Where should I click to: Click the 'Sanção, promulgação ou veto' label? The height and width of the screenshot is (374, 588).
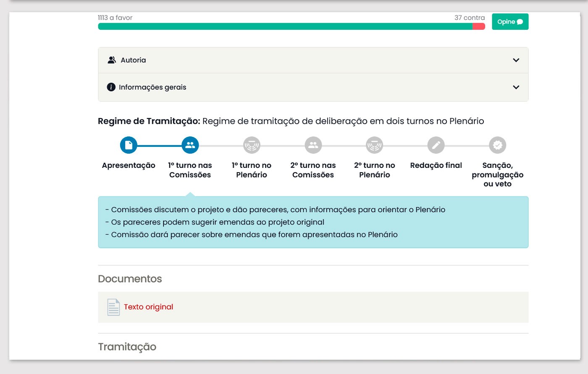[498, 175]
